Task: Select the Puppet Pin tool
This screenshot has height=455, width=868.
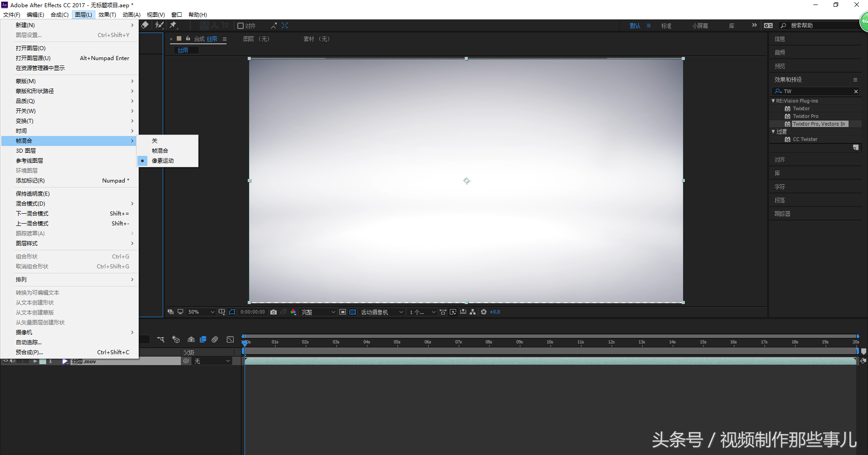Action: tap(173, 25)
